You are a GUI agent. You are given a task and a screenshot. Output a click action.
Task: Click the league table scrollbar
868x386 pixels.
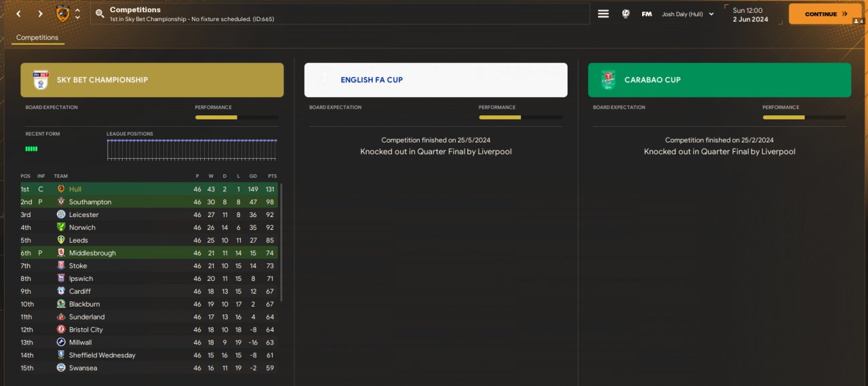click(281, 242)
